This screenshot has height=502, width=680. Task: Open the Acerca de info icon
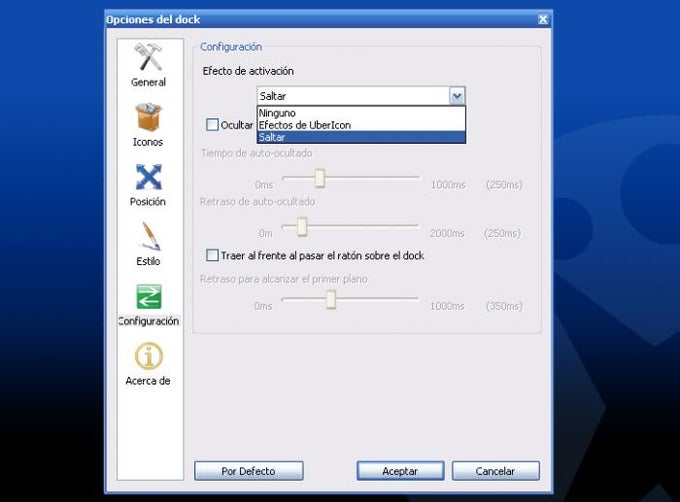148,356
